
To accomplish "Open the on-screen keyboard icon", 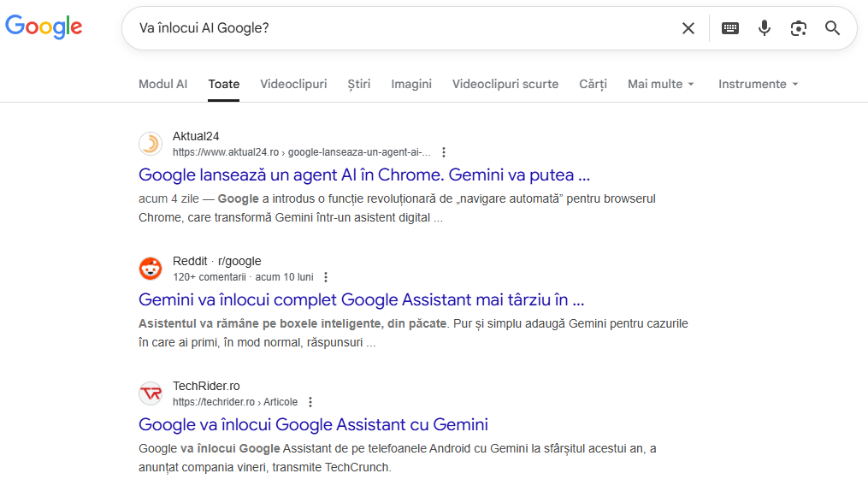I will [729, 27].
